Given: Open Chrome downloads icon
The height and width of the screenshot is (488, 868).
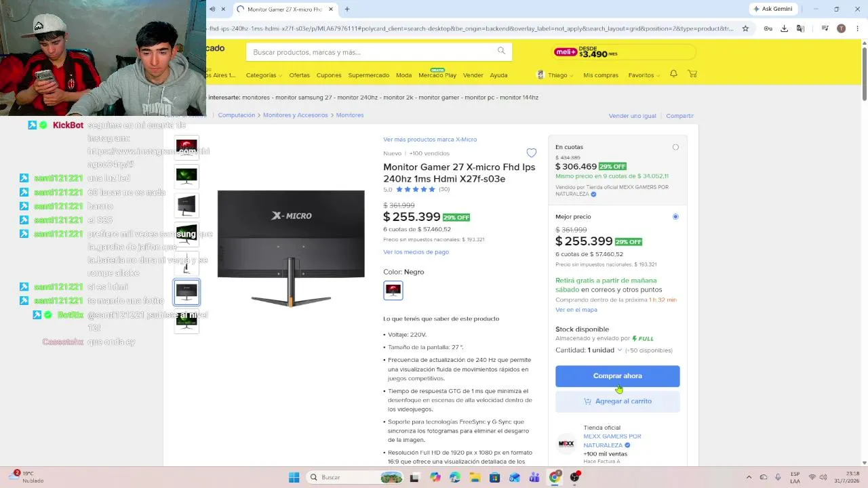Looking at the screenshot, I should click(x=785, y=28).
